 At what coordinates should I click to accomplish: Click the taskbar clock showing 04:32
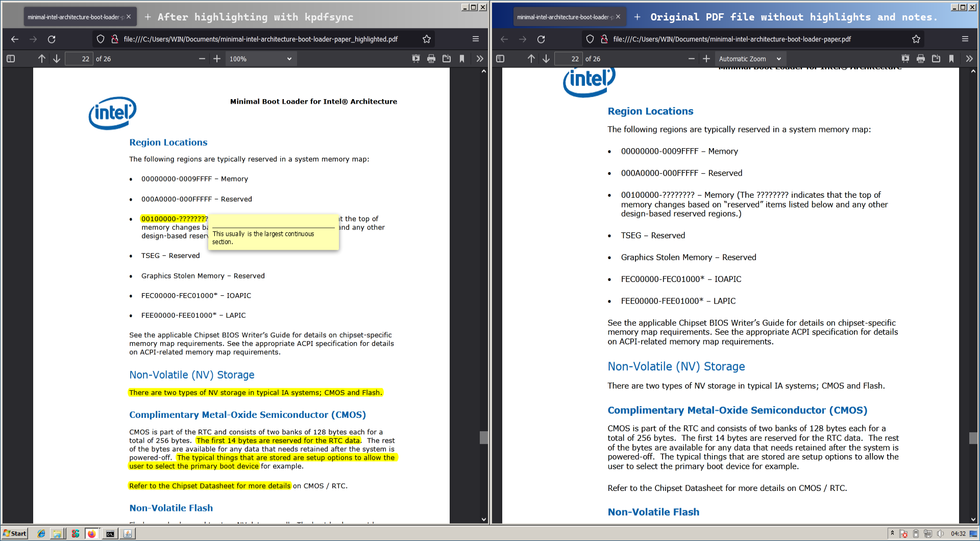(x=958, y=533)
